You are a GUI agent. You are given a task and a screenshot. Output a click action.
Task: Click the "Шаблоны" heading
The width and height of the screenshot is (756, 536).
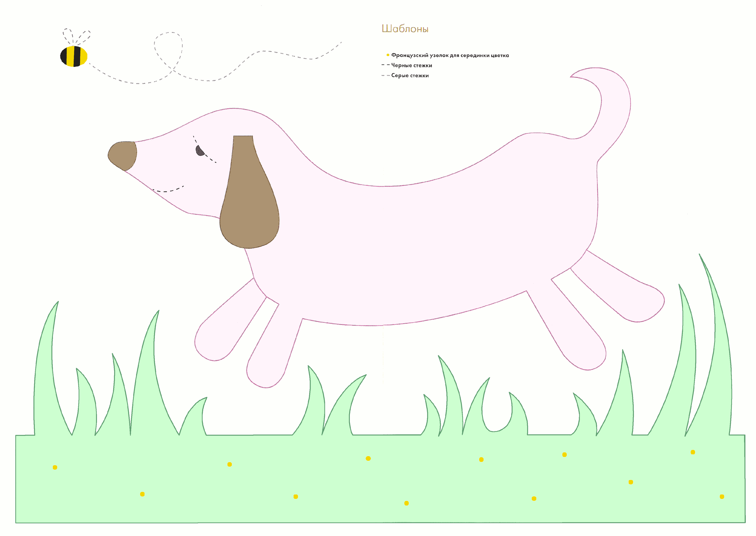(405, 29)
